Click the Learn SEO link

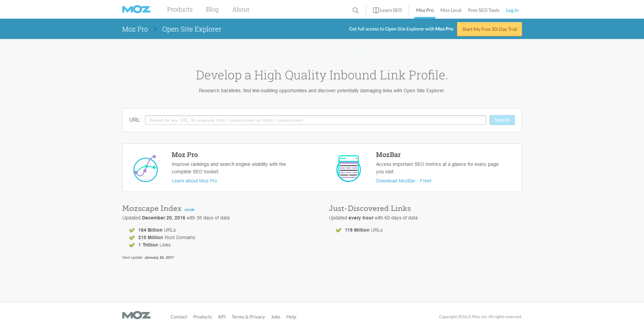pyautogui.click(x=391, y=11)
